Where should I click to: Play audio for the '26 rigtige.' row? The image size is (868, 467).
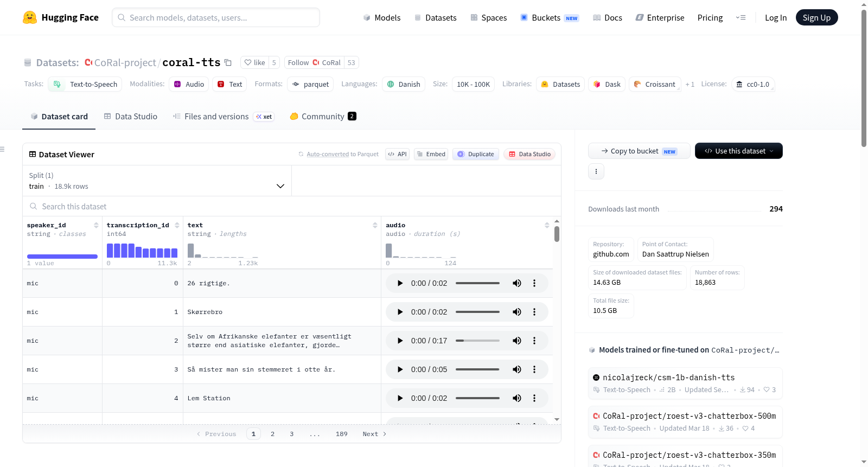pyautogui.click(x=400, y=283)
